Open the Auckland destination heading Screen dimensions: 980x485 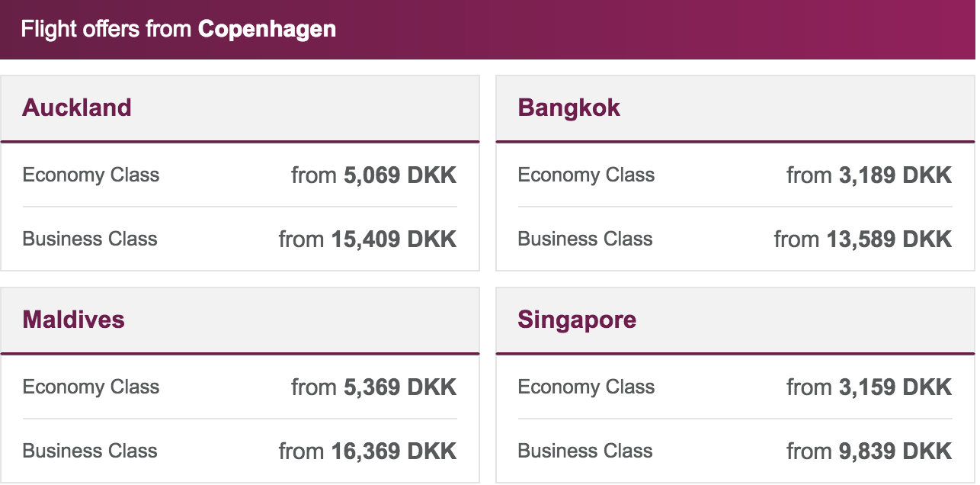pos(77,108)
